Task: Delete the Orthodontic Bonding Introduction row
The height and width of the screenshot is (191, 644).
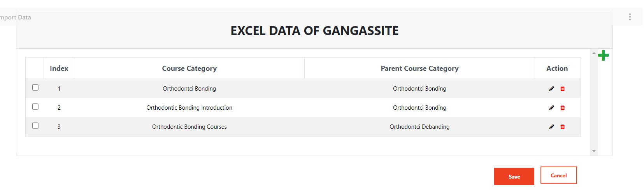Action: 562,108
